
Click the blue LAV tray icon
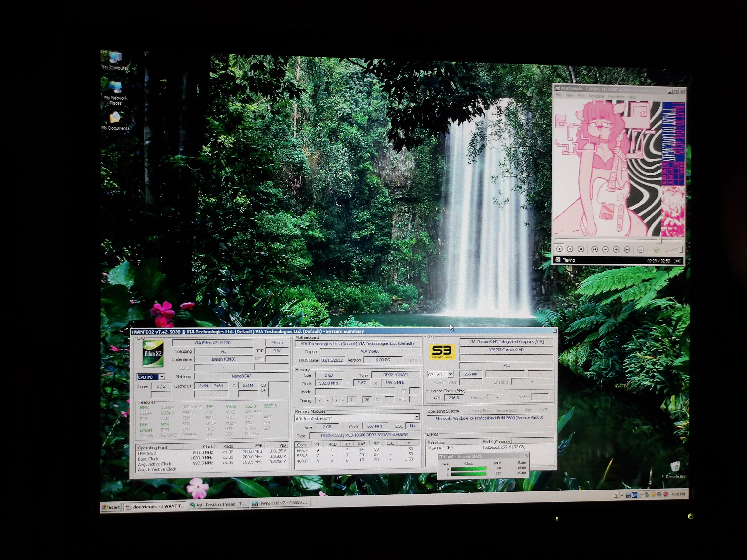click(x=634, y=495)
